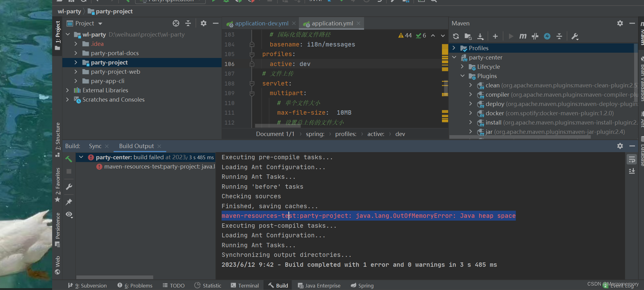Viewport: 644px width, 290px height.
Task: Expand the docker maven plugin node
Action: click(x=471, y=113)
